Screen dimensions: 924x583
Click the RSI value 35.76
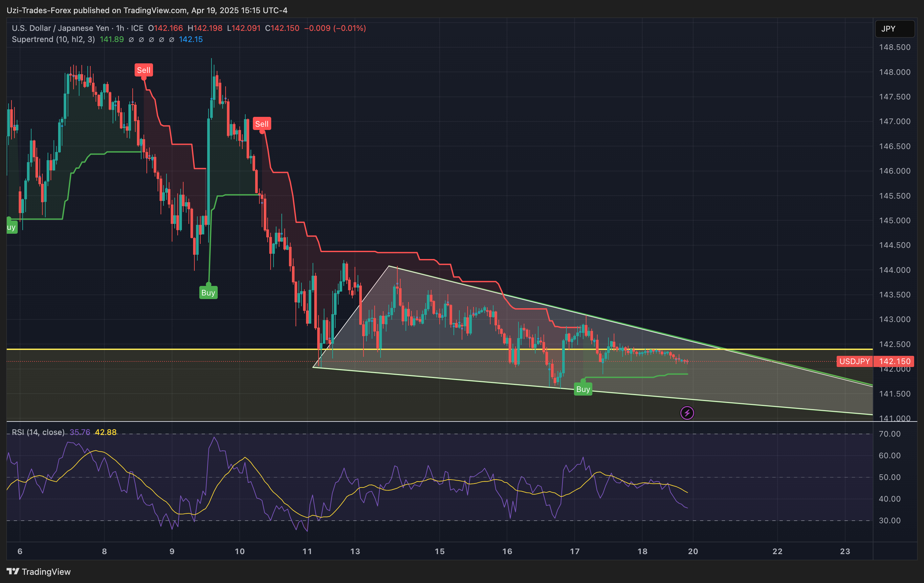[x=80, y=432]
